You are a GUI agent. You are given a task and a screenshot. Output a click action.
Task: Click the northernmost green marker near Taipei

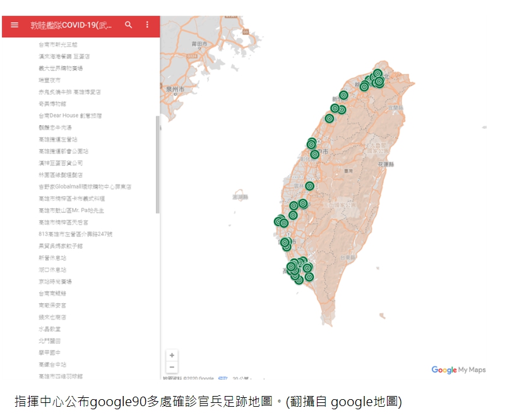coord(377,74)
